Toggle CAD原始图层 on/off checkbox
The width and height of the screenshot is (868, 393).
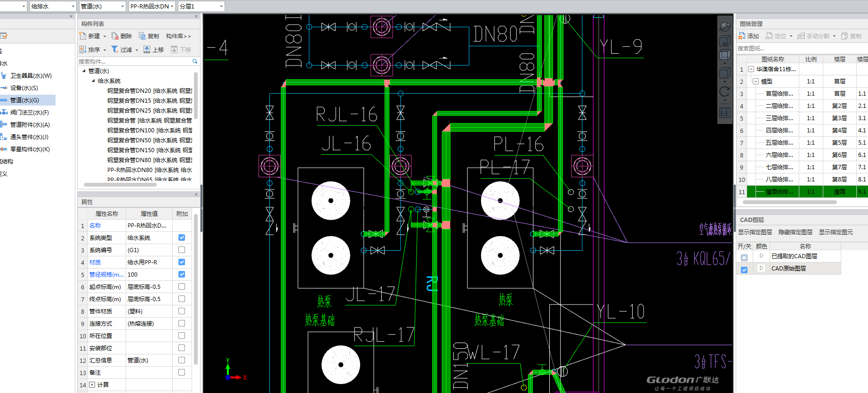pos(744,270)
